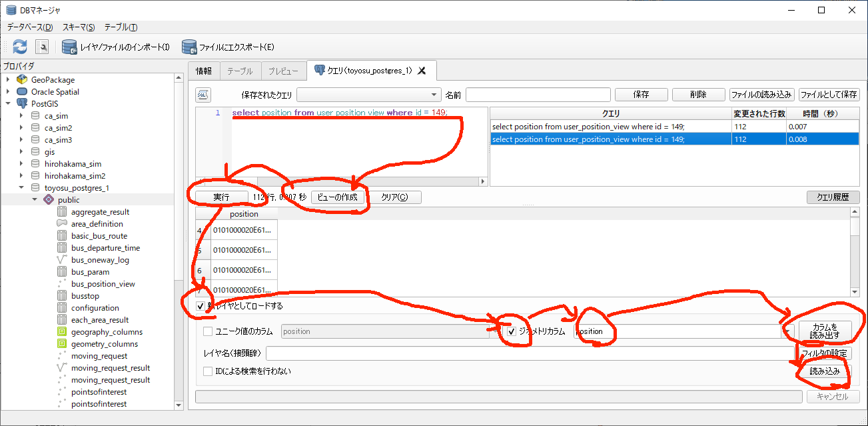Click the Refresh icon in the toolbar
This screenshot has width=868, height=426.
(20, 47)
